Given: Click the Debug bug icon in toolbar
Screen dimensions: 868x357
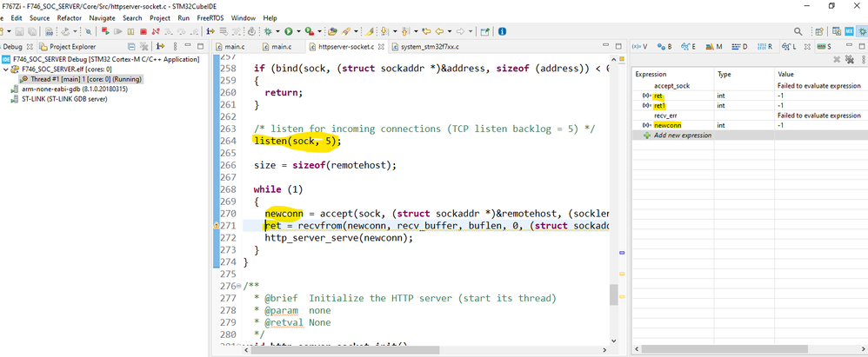Looking at the screenshot, I should pos(268,31).
